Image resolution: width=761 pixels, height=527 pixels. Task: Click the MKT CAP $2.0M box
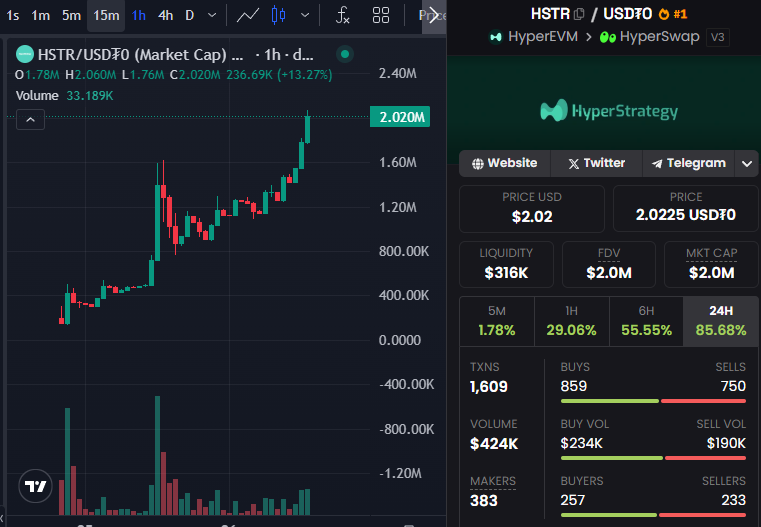pyautogui.click(x=711, y=264)
